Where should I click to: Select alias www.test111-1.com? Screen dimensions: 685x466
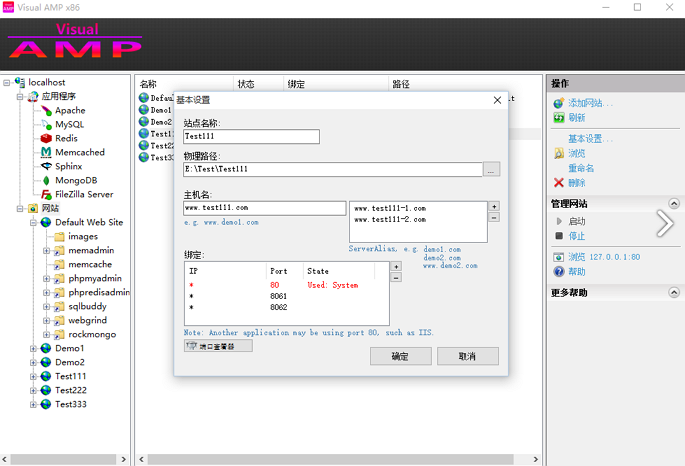[390, 208]
